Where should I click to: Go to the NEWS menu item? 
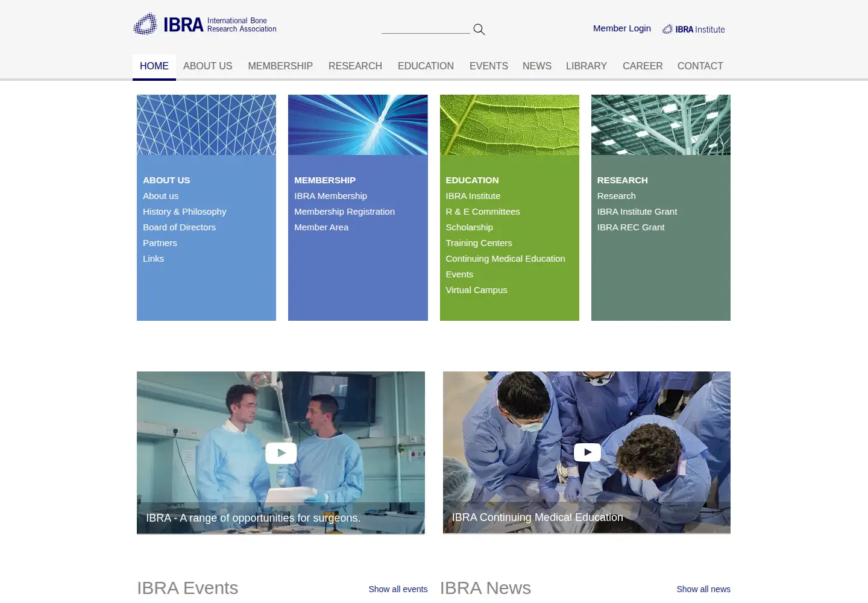(537, 66)
